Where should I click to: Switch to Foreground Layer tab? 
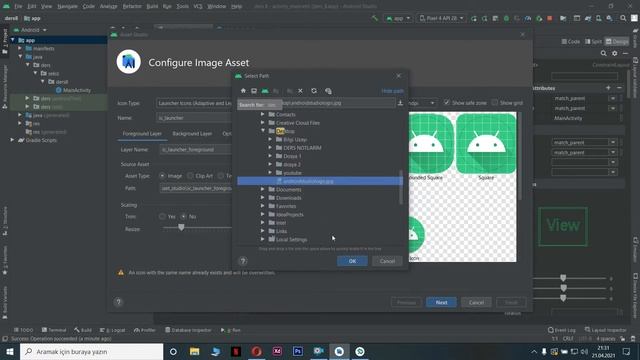point(142,133)
